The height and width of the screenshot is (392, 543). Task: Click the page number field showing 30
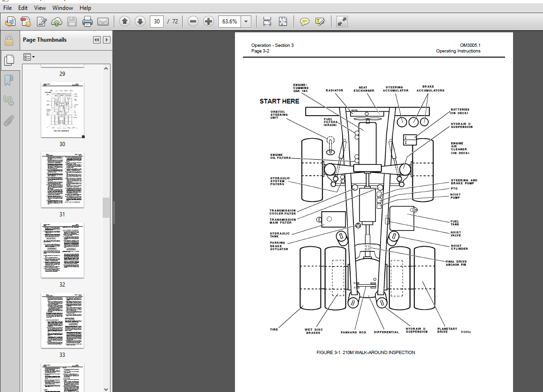click(156, 22)
